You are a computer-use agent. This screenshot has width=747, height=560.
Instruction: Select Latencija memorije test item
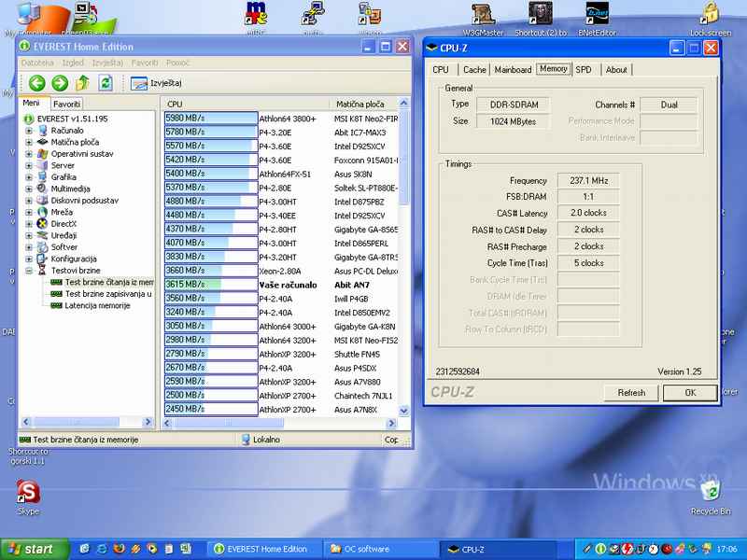coord(96,305)
